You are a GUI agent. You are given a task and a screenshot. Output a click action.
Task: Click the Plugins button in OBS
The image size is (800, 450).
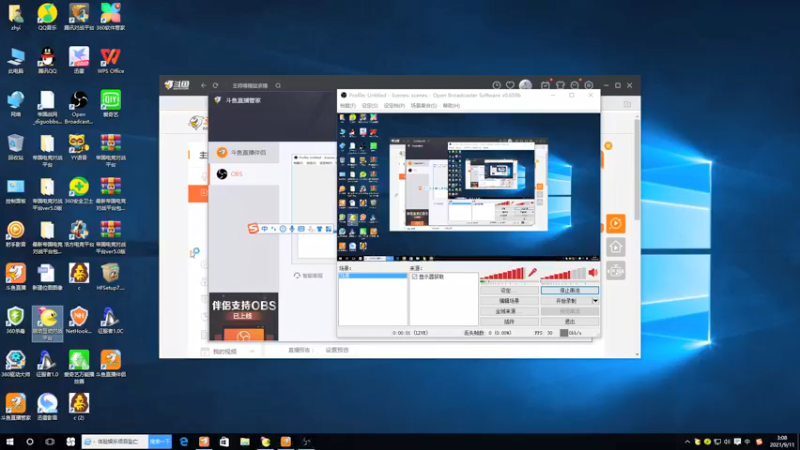pos(509,322)
